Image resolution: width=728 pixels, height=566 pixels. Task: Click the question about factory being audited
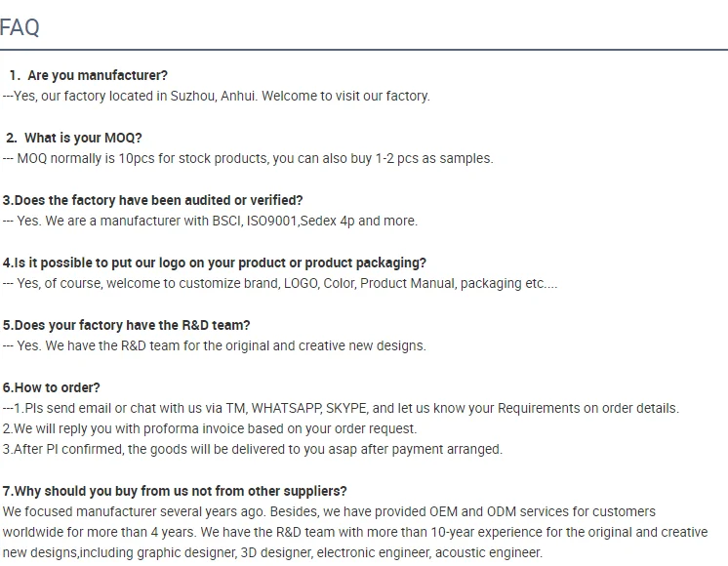tap(152, 200)
